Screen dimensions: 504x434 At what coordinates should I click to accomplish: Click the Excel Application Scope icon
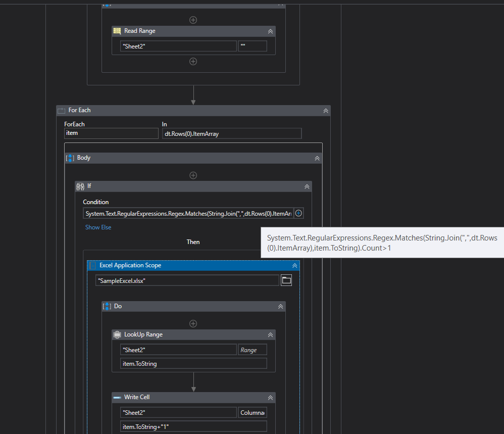point(92,265)
